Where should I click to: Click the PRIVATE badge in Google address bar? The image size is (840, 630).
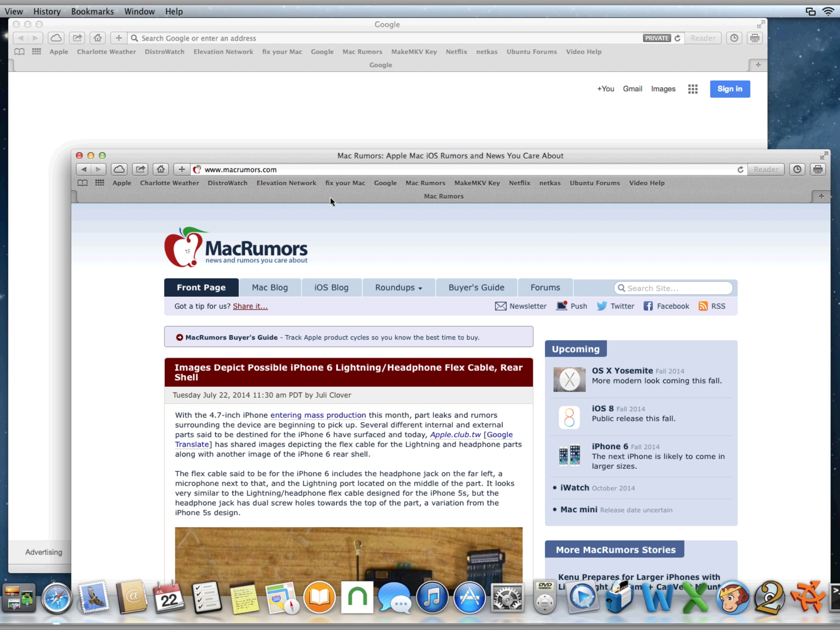coord(657,38)
